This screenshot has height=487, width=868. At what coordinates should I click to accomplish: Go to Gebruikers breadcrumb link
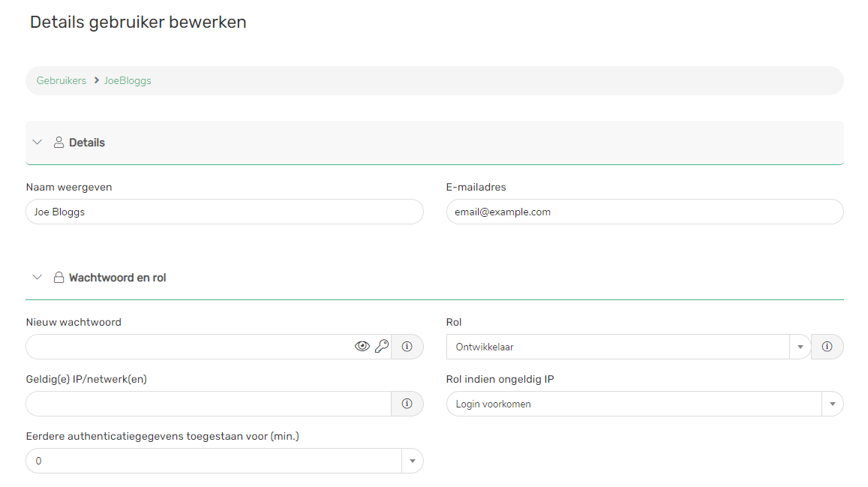[62, 80]
